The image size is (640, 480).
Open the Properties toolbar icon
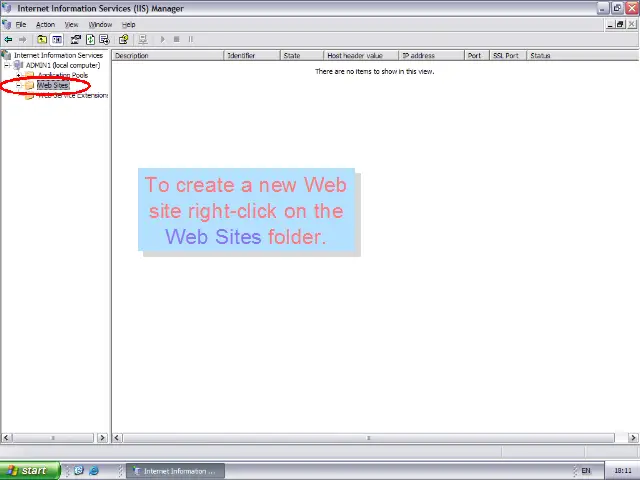point(76,40)
